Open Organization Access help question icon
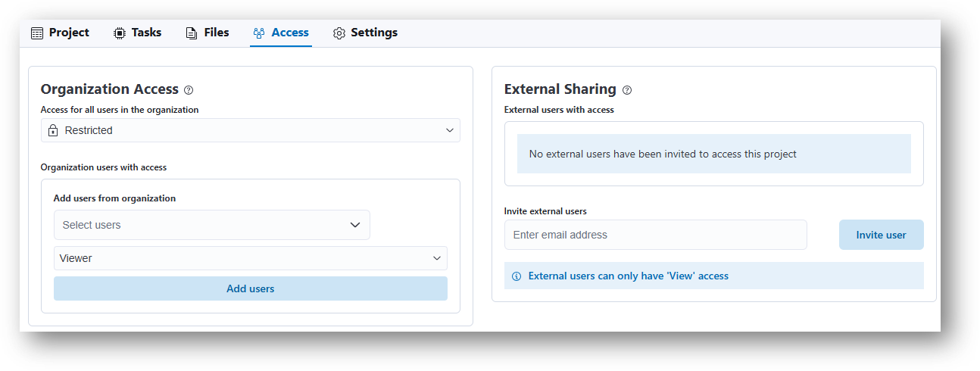The width and height of the screenshot is (980, 371). click(x=189, y=89)
